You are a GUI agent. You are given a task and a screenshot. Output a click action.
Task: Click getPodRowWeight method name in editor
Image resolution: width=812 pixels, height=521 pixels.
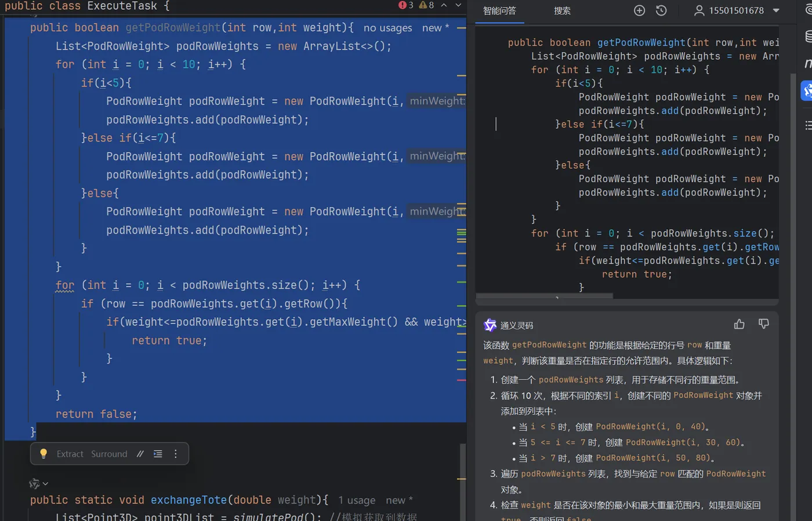point(173,28)
